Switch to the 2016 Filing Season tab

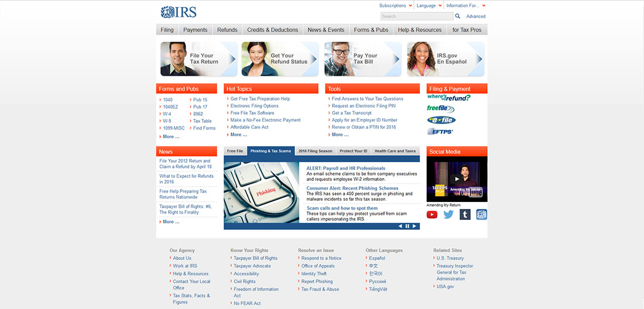click(x=315, y=151)
